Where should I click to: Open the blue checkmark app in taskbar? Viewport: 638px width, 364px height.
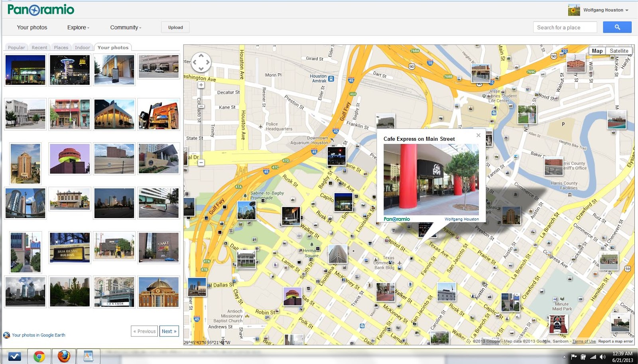(14, 356)
